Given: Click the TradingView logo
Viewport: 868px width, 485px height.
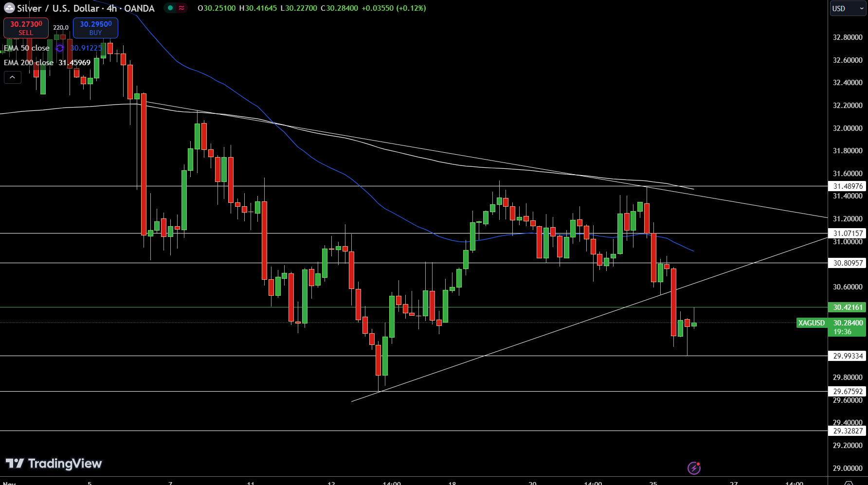Looking at the screenshot, I should pos(54,464).
